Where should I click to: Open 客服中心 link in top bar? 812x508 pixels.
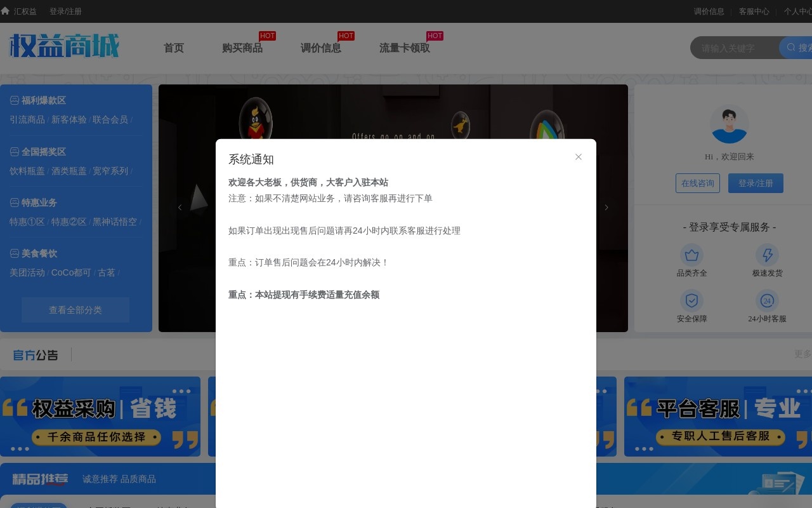click(x=754, y=11)
